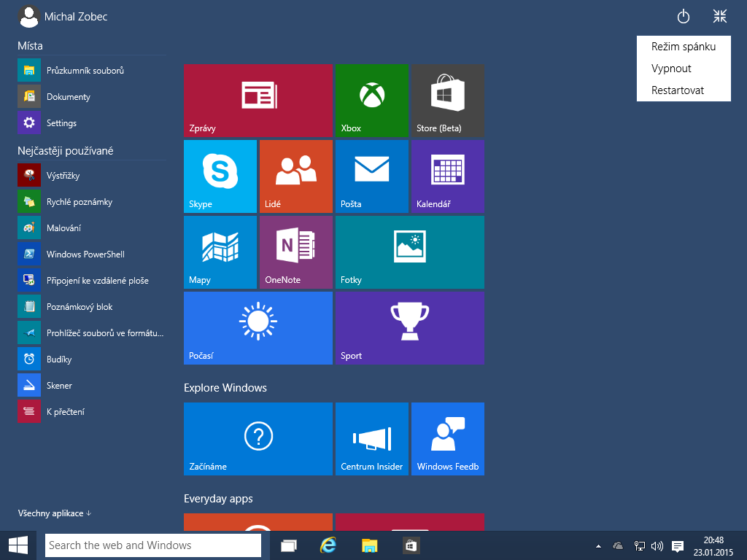Show hidden icons in the system tray
The height and width of the screenshot is (560, 747).
(x=598, y=545)
